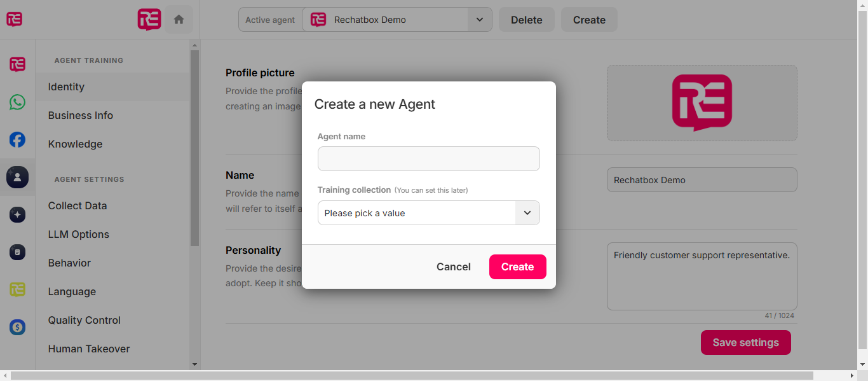Open the document icon in sidebar
868x381 pixels.
(x=18, y=253)
